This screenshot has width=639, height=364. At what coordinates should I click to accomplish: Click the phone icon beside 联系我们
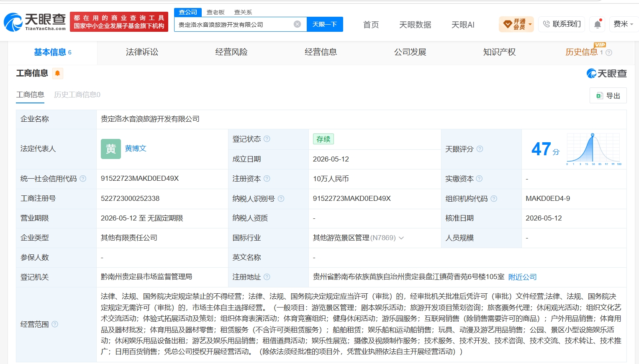click(546, 24)
